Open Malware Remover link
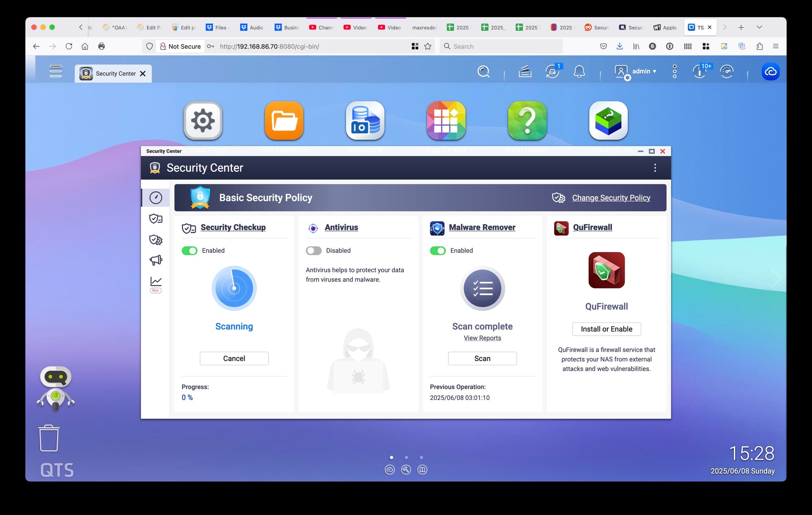 482,227
